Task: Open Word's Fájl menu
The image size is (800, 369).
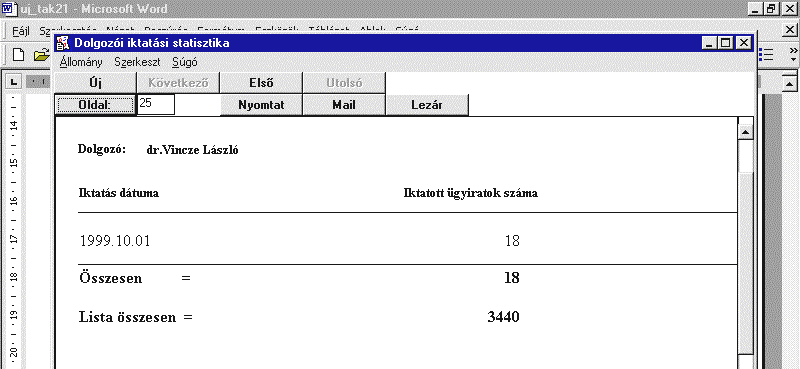Action: (21, 30)
